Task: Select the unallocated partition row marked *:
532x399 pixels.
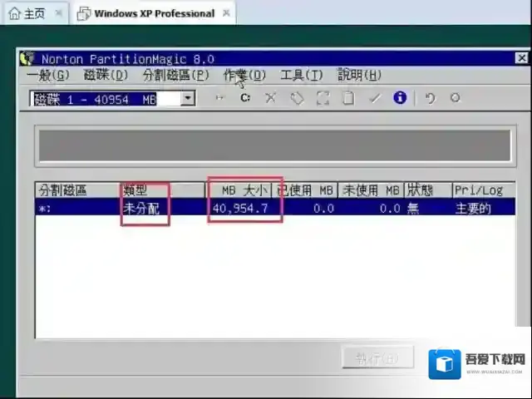Action: pyautogui.click(x=275, y=207)
